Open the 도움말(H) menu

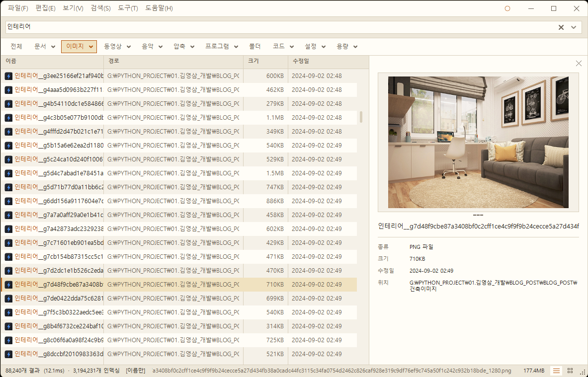click(159, 8)
